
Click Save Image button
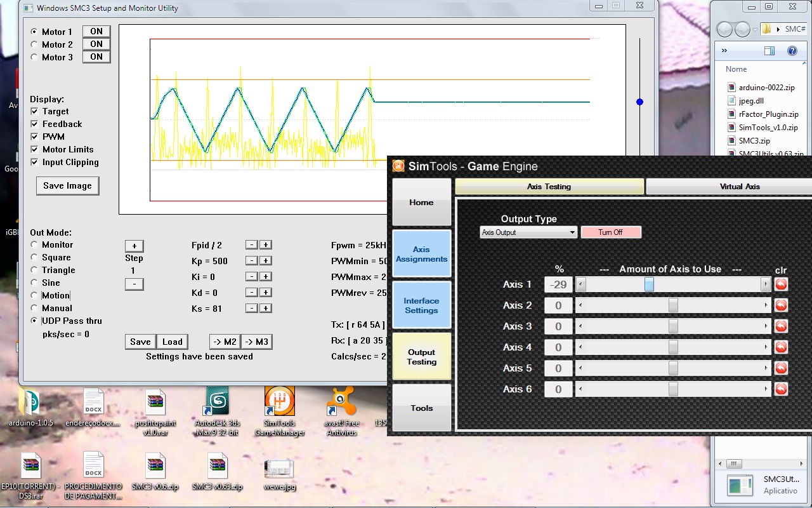coord(67,185)
